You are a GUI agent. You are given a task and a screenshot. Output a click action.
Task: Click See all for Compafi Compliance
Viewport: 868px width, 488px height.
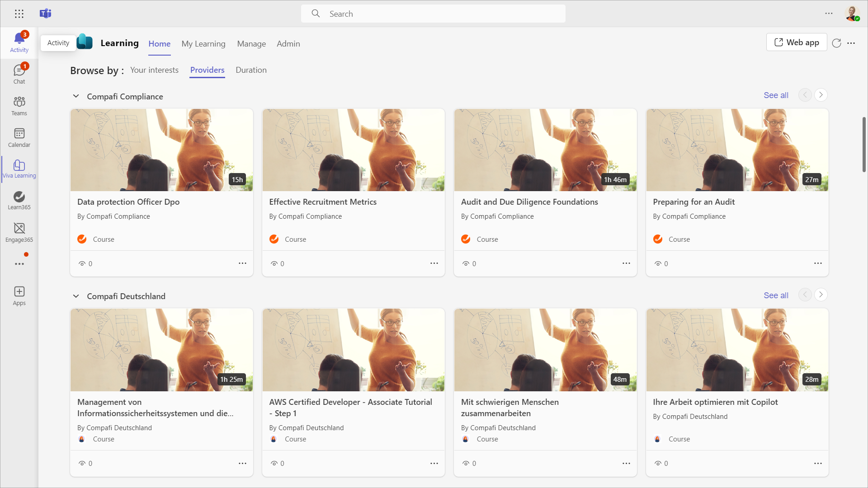tap(776, 95)
